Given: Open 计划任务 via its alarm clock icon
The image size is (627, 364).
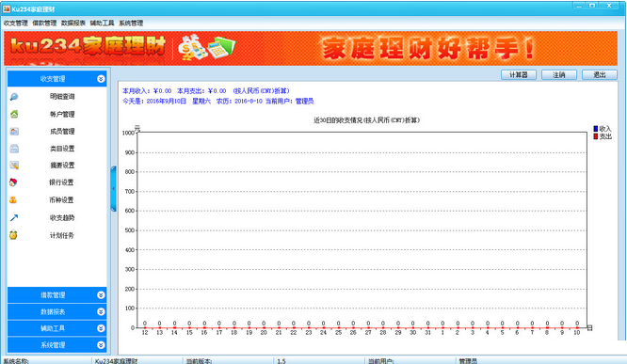Looking at the screenshot, I should tap(13, 235).
